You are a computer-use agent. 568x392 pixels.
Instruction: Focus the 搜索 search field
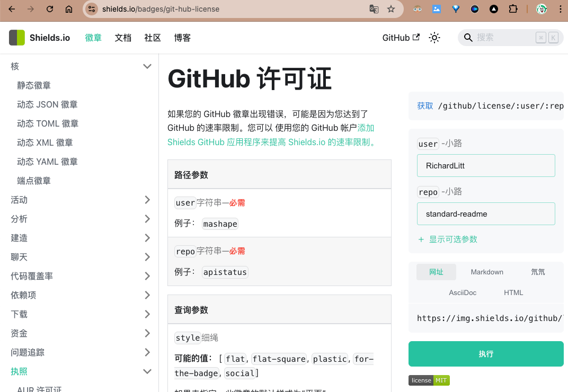(x=510, y=38)
